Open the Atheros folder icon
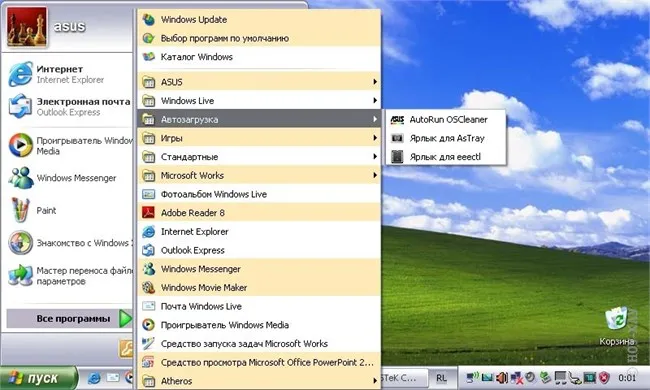This screenshot has width=650, height=390. click(x=148, y=380)
